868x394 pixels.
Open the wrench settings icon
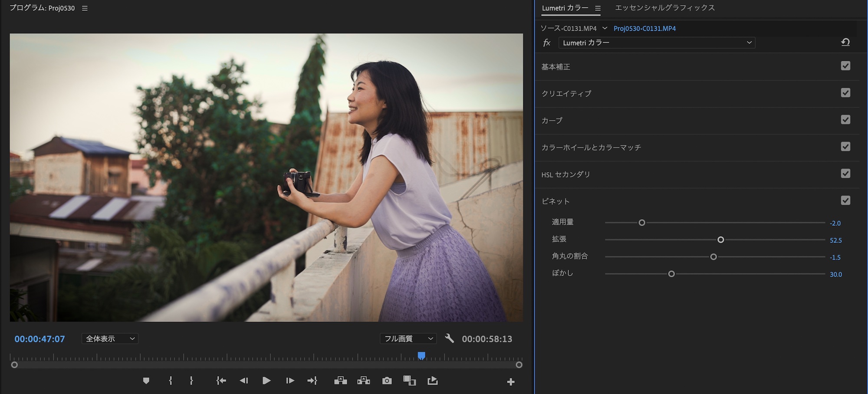point(449,338)
